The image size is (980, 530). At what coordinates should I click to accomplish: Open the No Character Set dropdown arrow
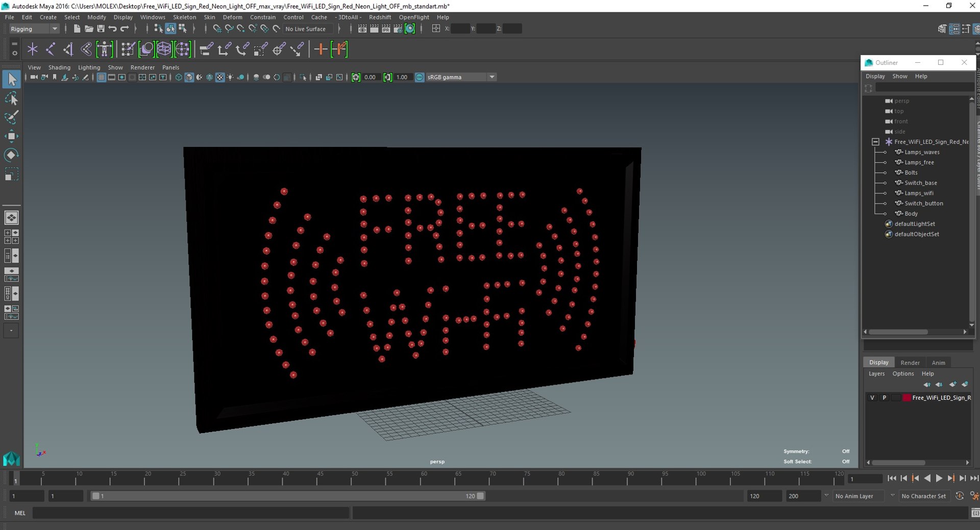pos(892,496)
